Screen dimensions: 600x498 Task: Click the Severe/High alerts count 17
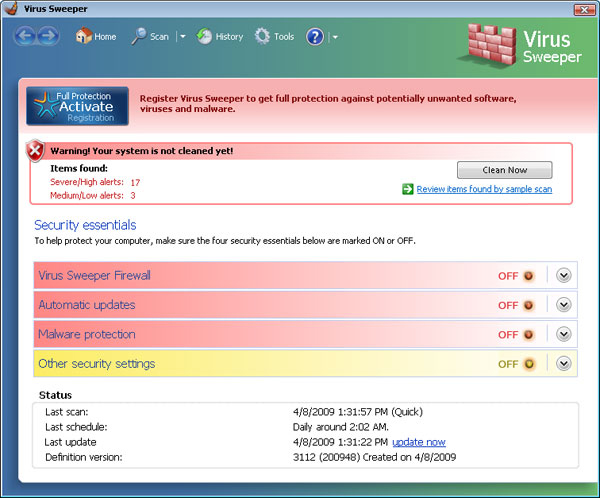135,183
